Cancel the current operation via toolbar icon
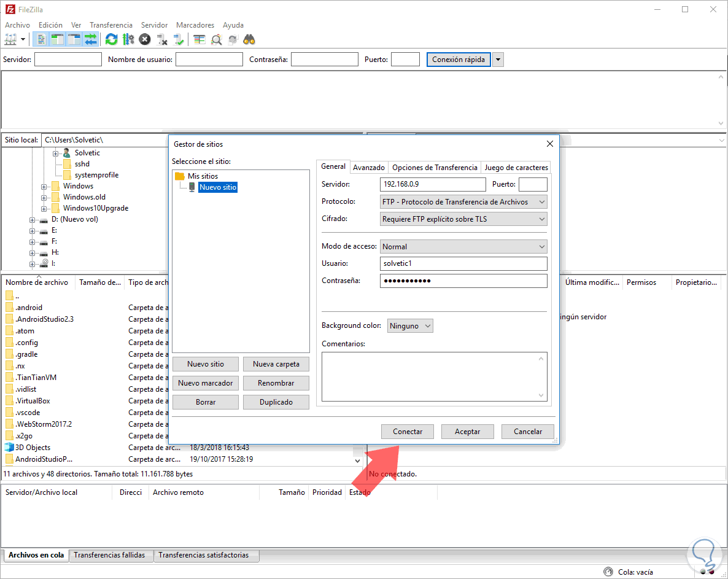 pyautogui.click(x=144, y=39)
